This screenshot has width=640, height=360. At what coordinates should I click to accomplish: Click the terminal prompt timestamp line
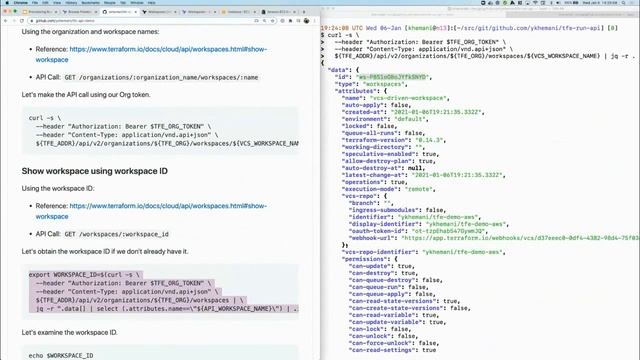pyautogui.click(x=469, y=28)
